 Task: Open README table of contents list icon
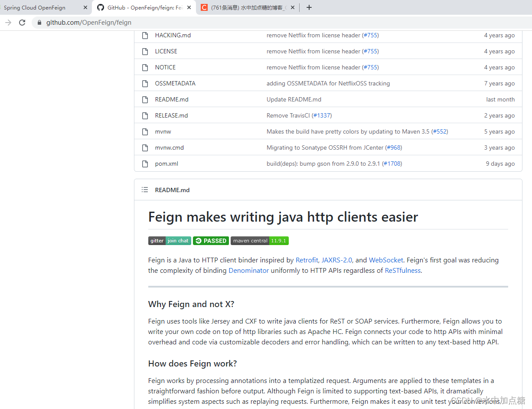click(145, 190)
